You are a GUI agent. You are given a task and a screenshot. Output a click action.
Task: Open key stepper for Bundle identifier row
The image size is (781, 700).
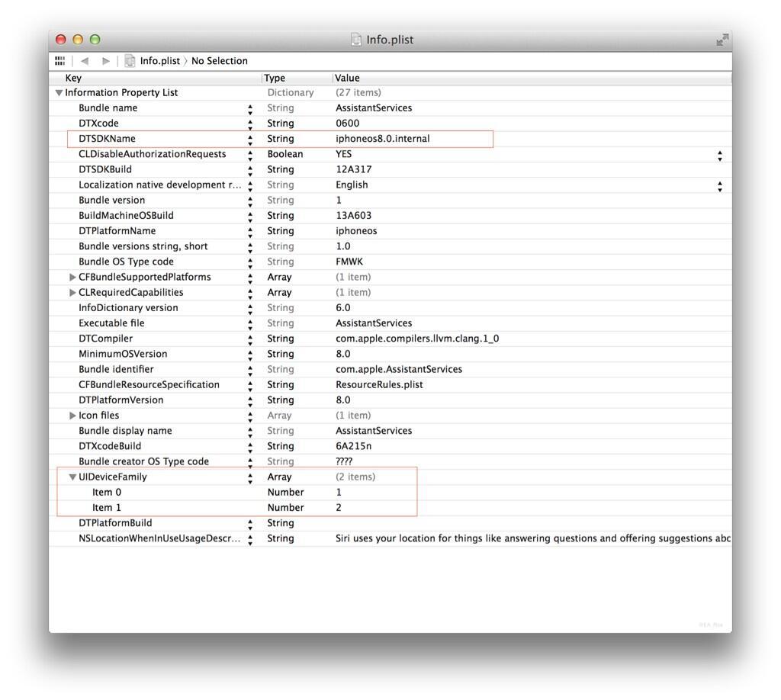point(250,371)
